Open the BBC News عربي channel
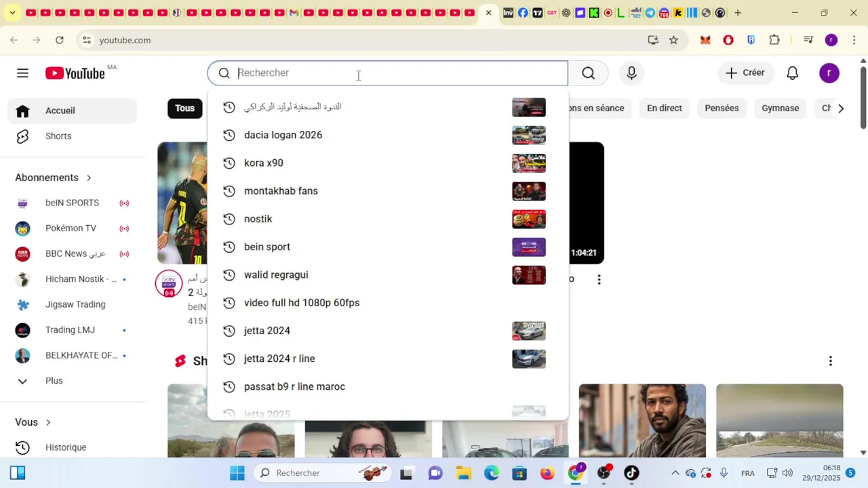The width and height of the screenshot is (868, 488). point(73,253)
